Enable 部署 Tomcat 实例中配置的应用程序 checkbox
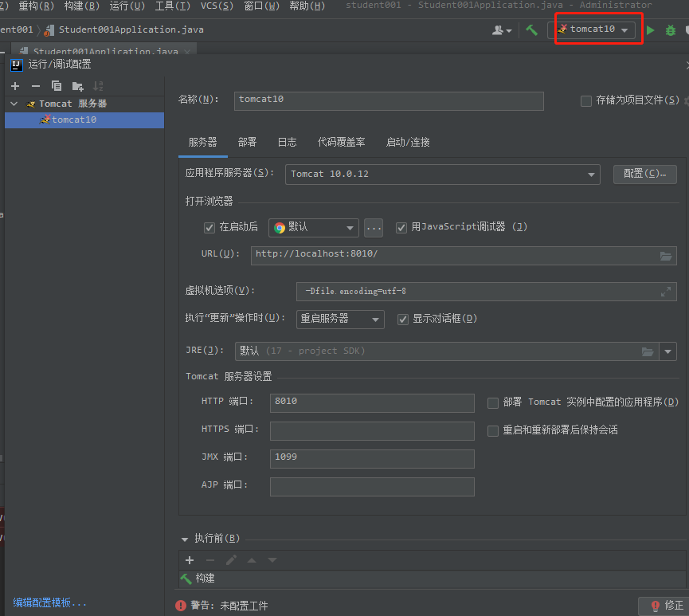The image size is (689, 616). tap(493, 403)
